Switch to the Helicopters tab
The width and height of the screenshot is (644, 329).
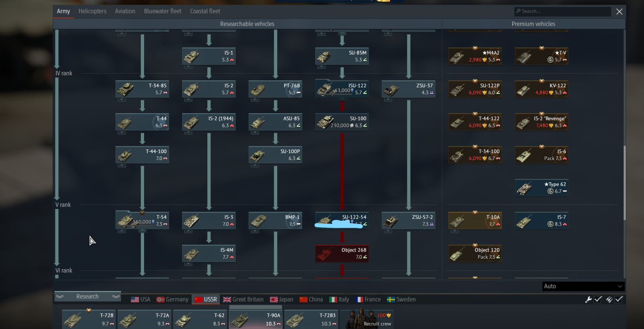click(x=92, y=11)
